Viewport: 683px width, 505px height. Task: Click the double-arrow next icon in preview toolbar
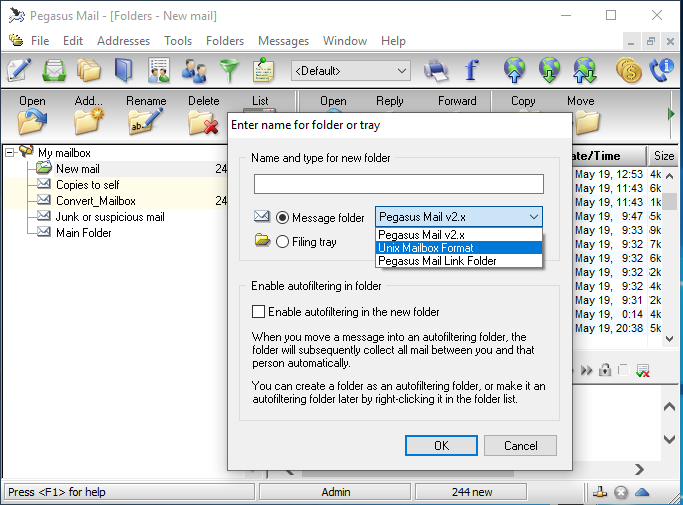(x=587, y=370)
